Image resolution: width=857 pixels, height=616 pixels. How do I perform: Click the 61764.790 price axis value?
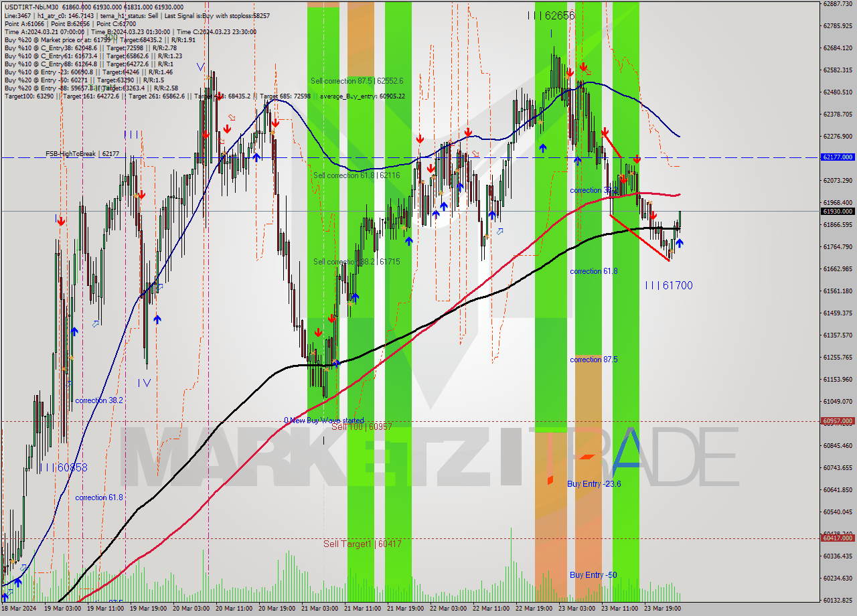(x=837, y=247)
